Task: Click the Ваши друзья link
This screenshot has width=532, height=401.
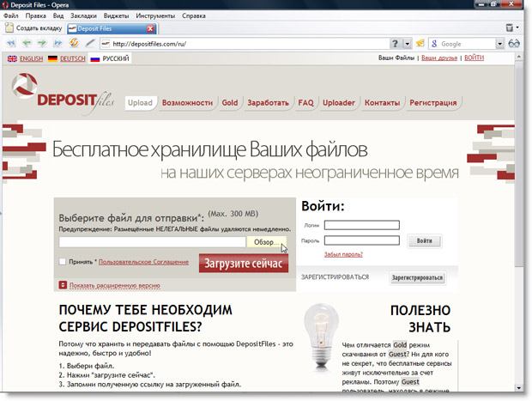Action: click(439, 58)
